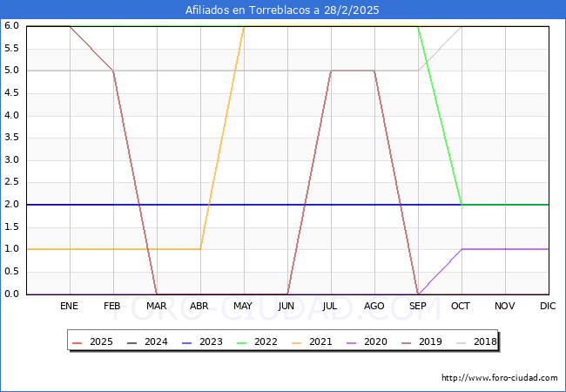Select the 2022 legend label
Screen dimensions: 566x392
266,341
